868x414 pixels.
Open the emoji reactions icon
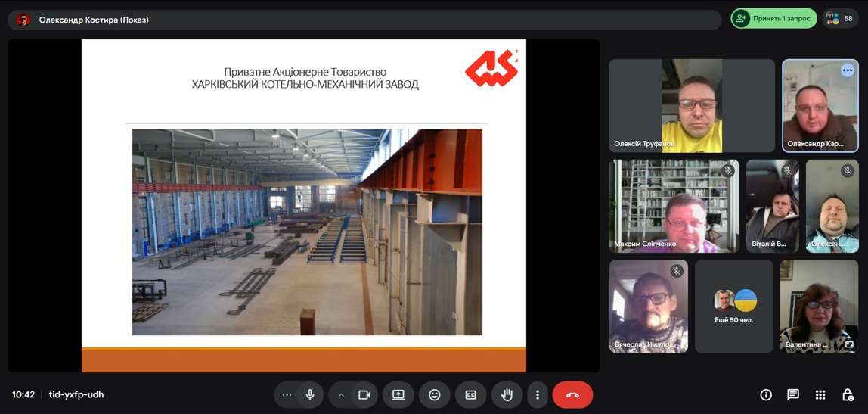point(434,394)
